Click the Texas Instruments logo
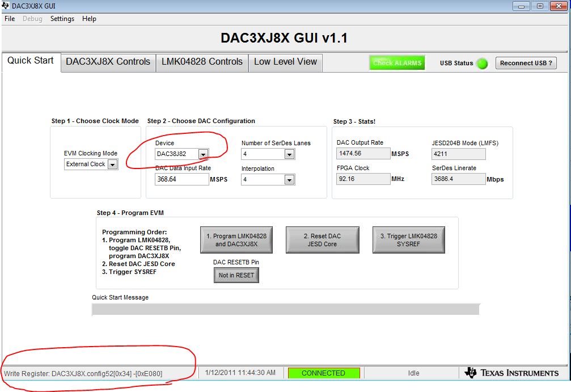 click(x=511, y=373)
